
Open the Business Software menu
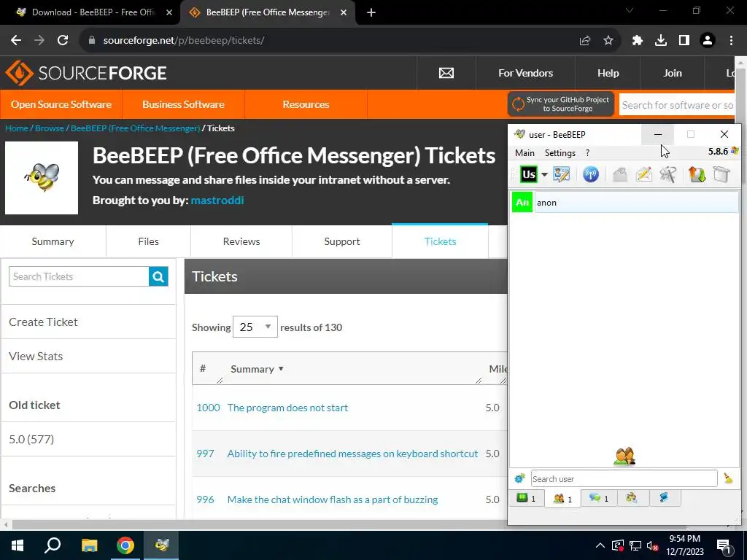(x=183, y=104)
